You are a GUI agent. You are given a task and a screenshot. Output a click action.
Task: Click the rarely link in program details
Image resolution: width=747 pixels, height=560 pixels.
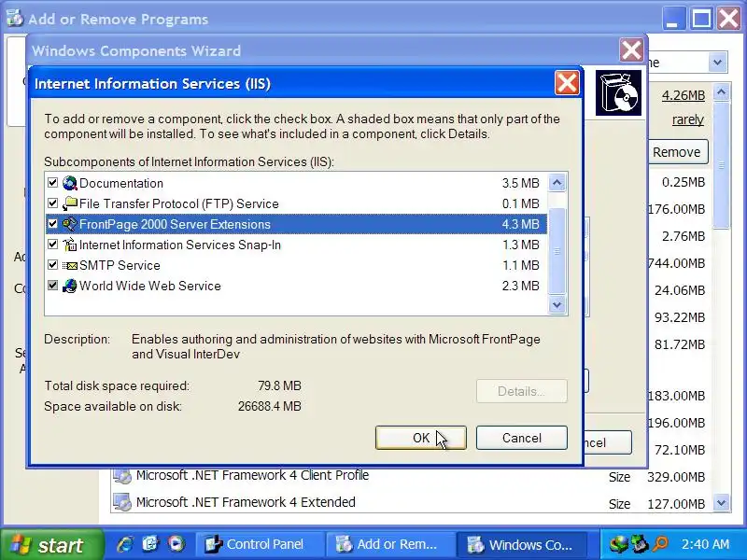click(687, 119)
